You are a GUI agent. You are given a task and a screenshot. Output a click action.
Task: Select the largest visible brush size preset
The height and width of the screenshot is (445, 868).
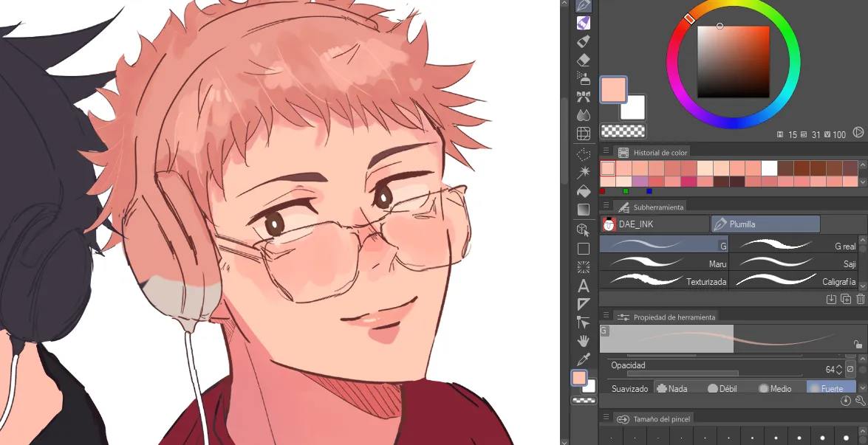click(845, 438)
